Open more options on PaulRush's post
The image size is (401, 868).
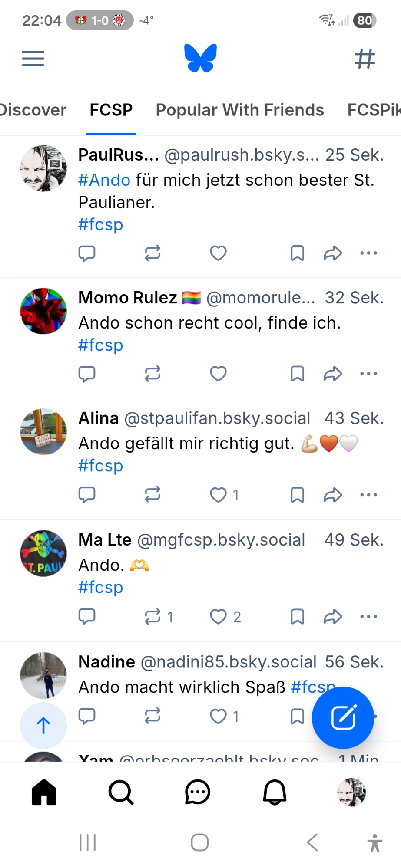[368, 253]
